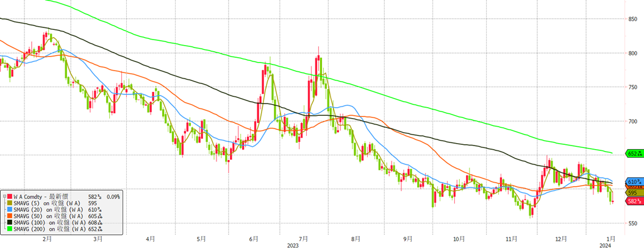Click the green 652 price tag on axis

[x=634, y=154]
